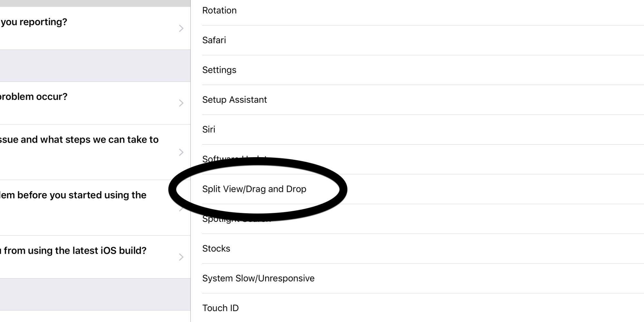Pick Touch ID from the list
Image resolution: width=644 pixels, height=322 pixels.
(220, 308)
